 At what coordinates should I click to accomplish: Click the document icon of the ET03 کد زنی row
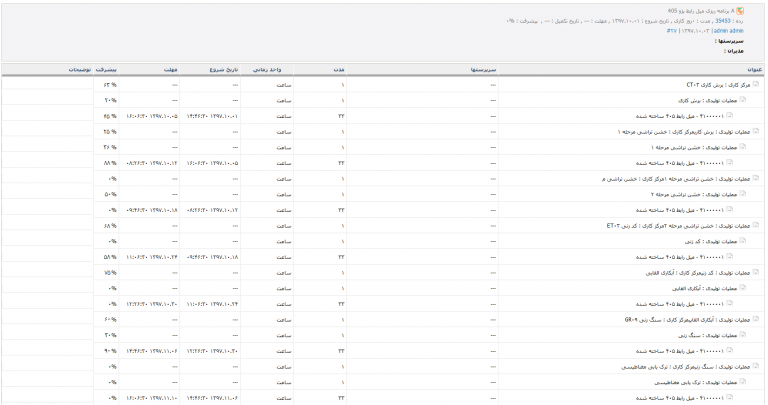pos(755,225)
